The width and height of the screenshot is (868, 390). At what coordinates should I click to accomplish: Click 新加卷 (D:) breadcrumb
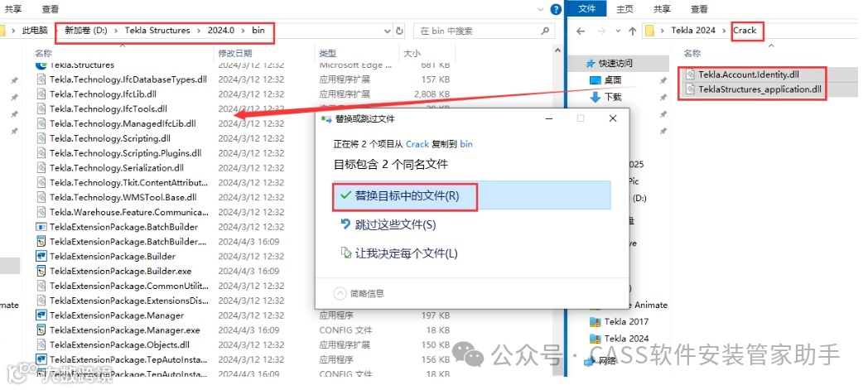tap(86, 31)
